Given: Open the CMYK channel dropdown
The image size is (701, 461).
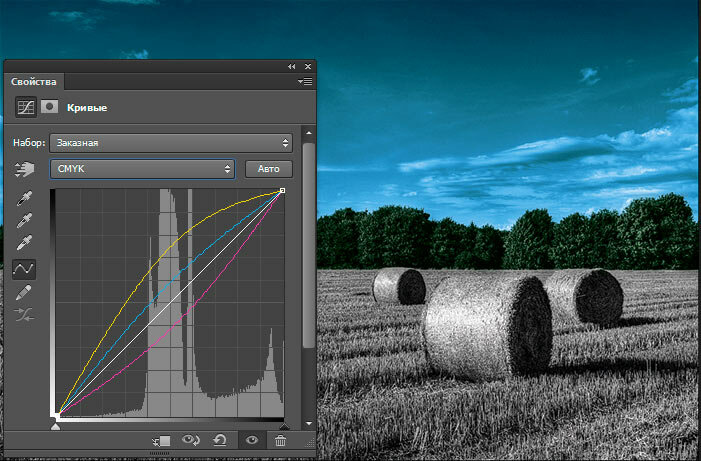Looking at the screenshot, I should pos(142,169).
